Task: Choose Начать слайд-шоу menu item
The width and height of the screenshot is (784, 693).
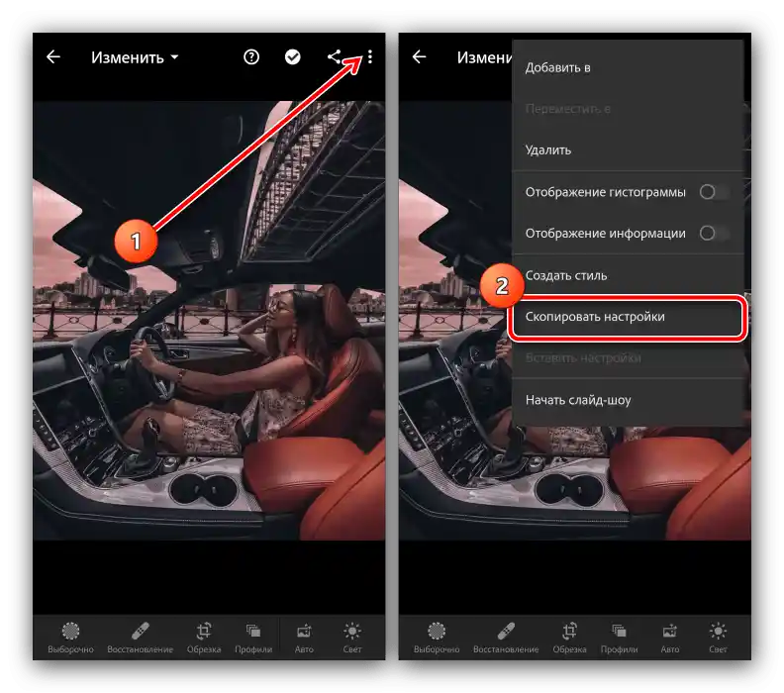Action: tap(628, 400)
